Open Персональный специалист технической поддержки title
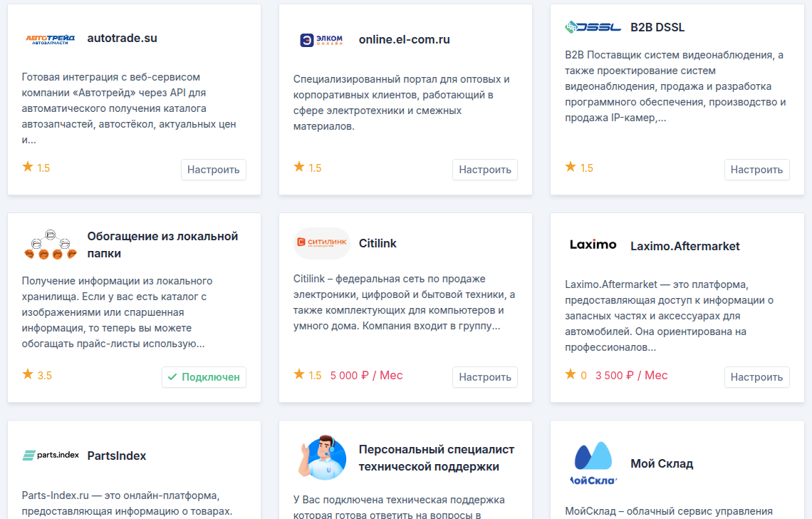Viewport: 812px width, 519px height. 437,458
